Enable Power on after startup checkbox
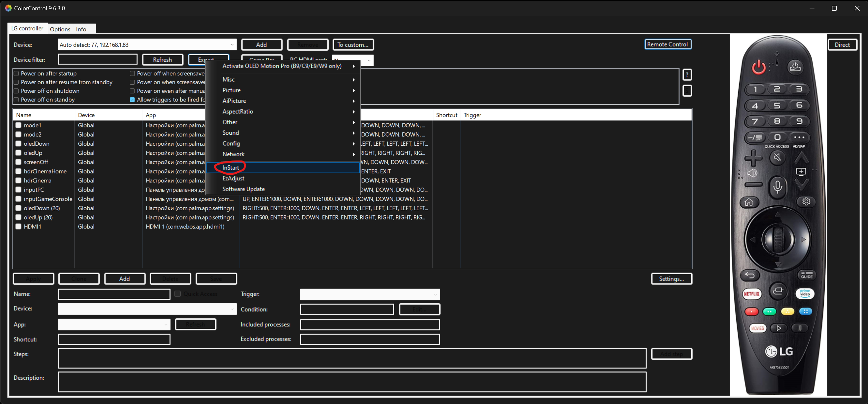Screen dimensions: 868x404 (16, 74)
